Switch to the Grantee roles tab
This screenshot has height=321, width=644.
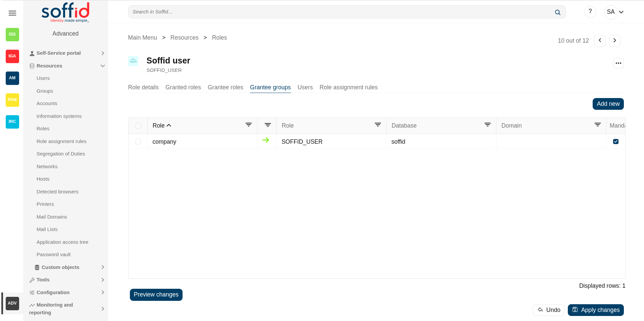coord(226,87)
